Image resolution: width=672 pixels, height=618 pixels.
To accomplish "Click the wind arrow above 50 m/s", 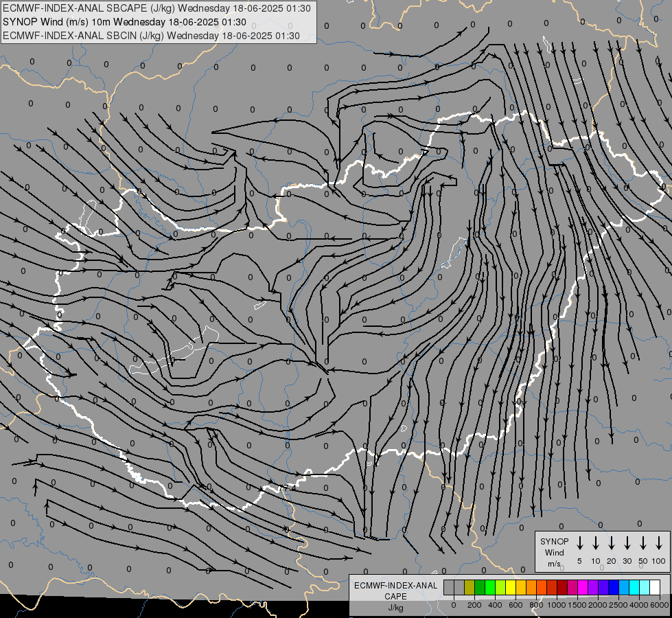I will click(643, 543).
